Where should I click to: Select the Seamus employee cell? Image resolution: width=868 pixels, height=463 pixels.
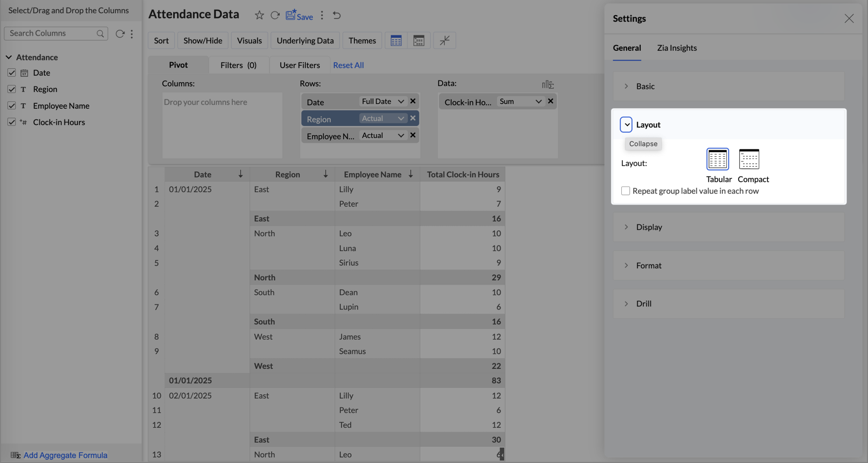[377, 351]
